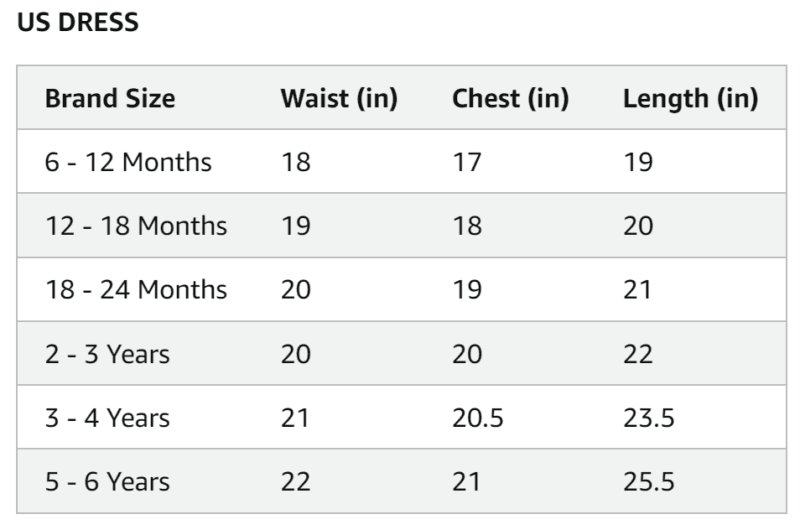Click length value 23.5 in table

[x=648, y=417]
